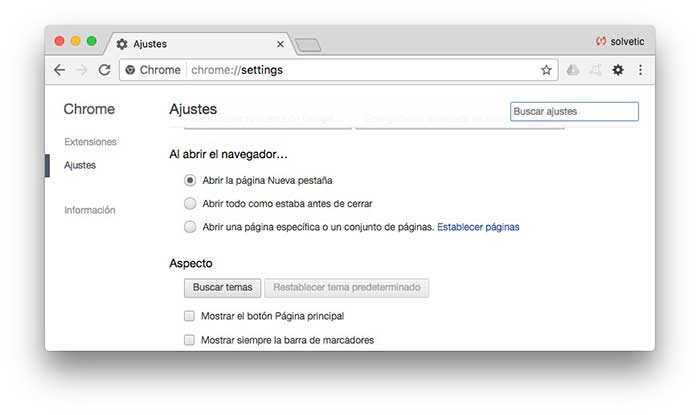Open a new tab
The image size is (700, 415).
pyautogui.click(x=307, y=44)
